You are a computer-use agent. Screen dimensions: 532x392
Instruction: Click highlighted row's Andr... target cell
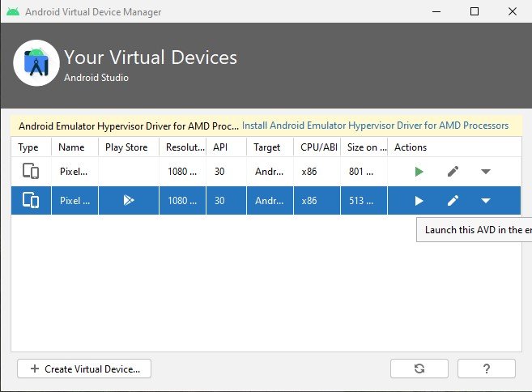(270, 201)
